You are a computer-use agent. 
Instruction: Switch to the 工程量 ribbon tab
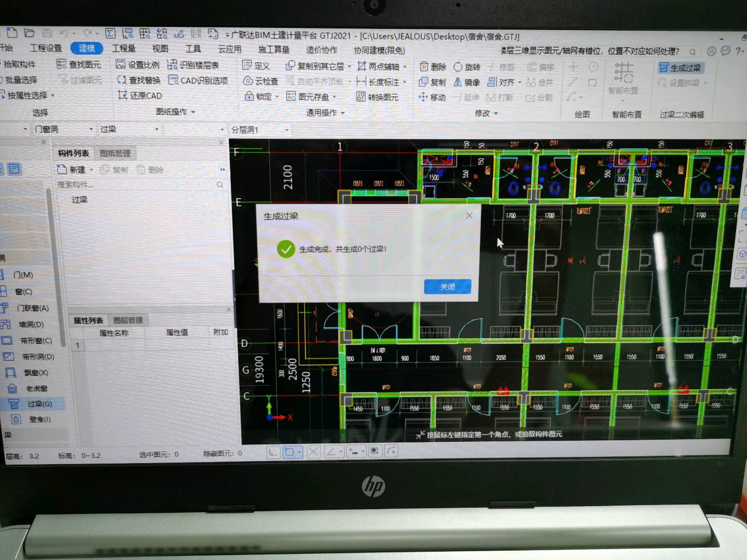tap(124, 48)
